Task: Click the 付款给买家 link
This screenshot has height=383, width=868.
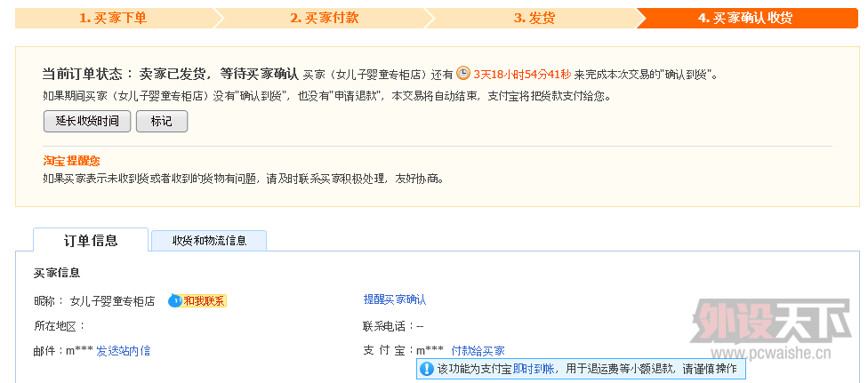Action: 478,351
